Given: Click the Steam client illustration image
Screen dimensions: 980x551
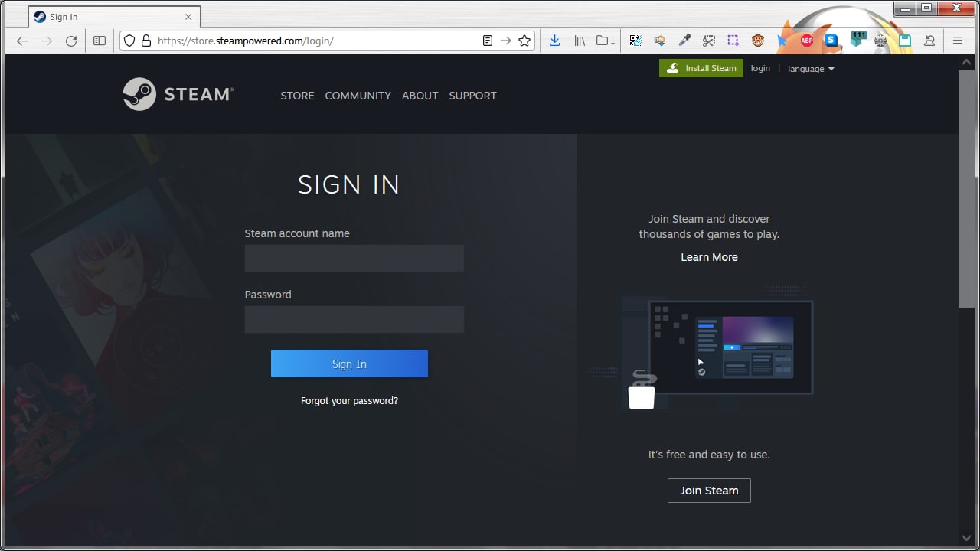Looking at the screenshot, I should click(702, 347).
